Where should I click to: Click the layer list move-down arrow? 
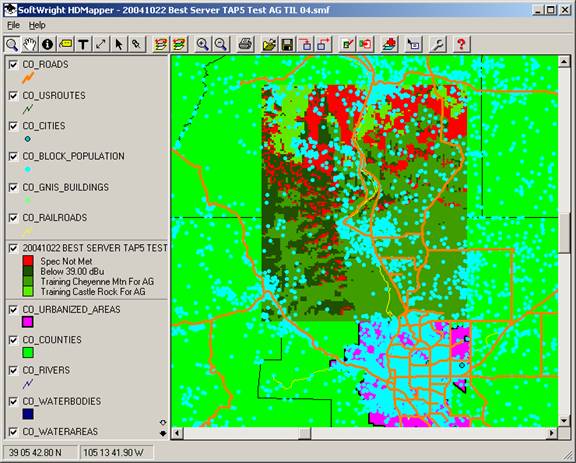pyautogui.click(x=163, y=434)
